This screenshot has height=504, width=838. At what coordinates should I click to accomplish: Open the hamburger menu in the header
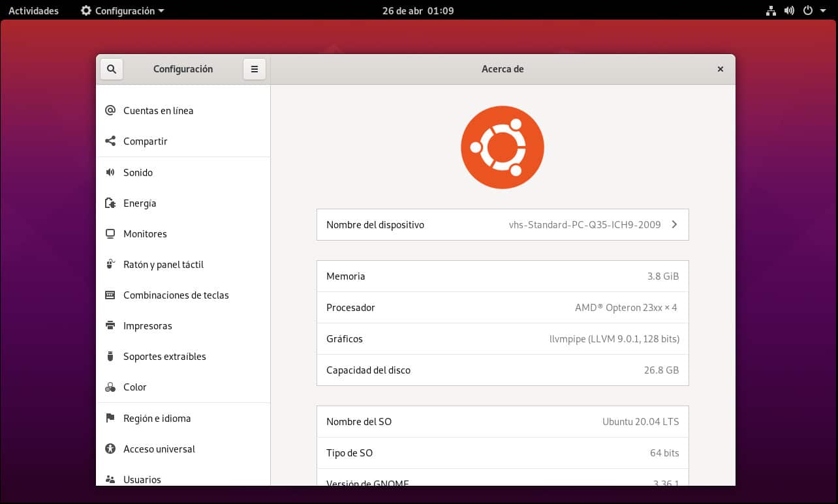point(255,69)
